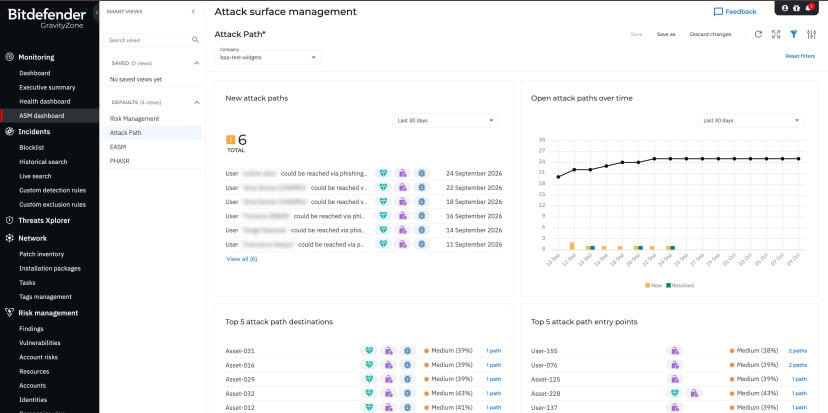
Task: Open the user account icon
Action: [x=785, y=8]
